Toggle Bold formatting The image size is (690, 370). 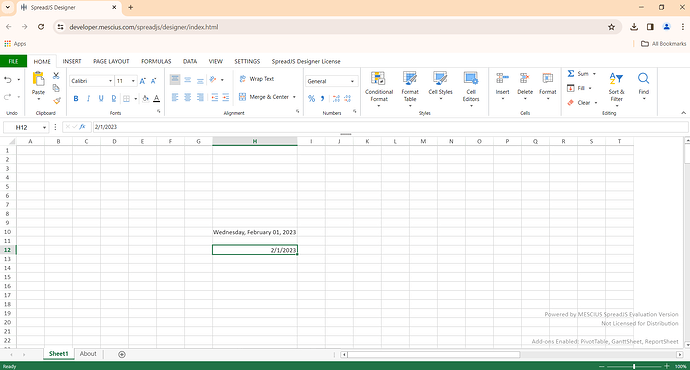tap(76, 99)
